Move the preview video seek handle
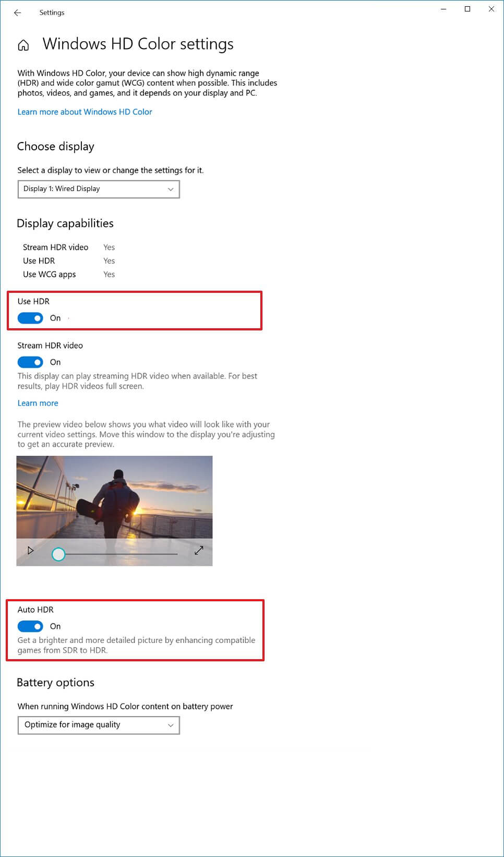This screenshot has width=504, height=857. (58, 554)
